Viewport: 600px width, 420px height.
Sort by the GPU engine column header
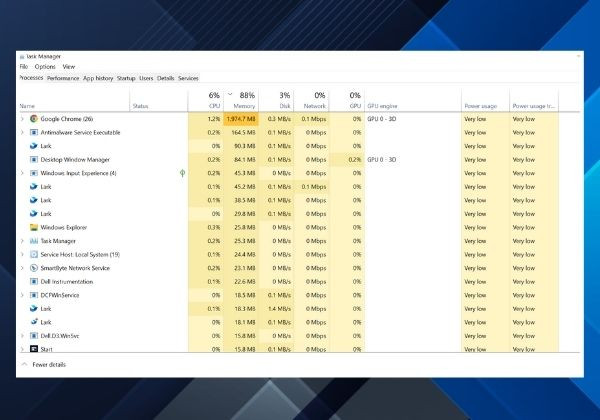point(413,101)
